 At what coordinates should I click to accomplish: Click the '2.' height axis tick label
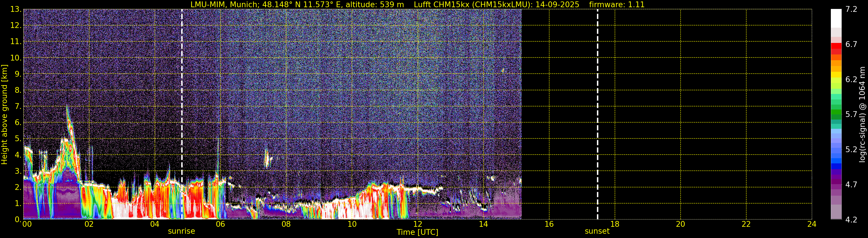(18, 187)
